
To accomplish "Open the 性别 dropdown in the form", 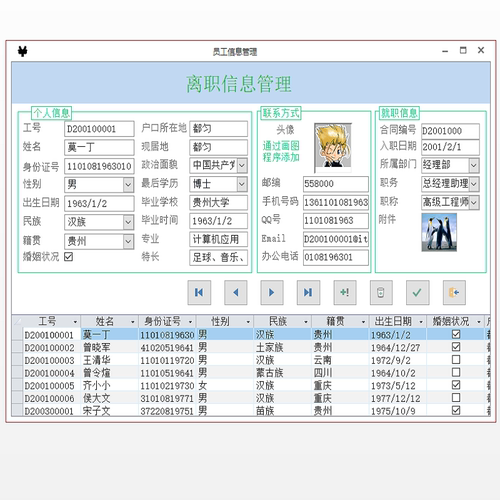I will 128,185.
